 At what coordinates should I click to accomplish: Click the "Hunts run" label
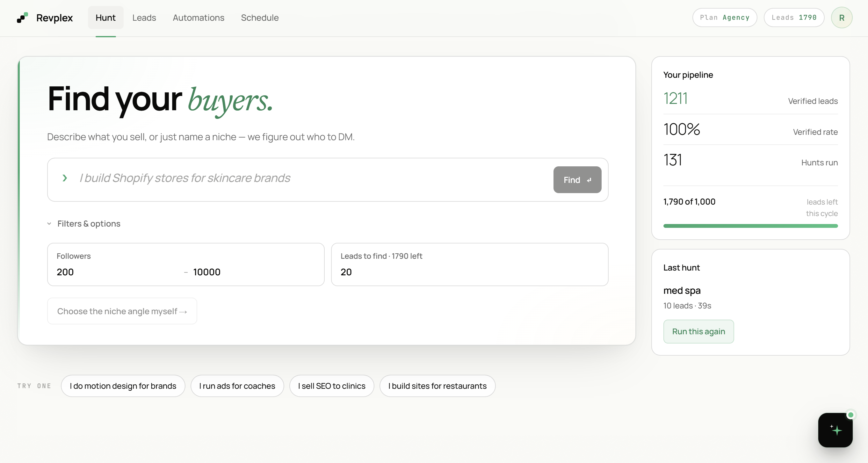click(x=820, y=163)
